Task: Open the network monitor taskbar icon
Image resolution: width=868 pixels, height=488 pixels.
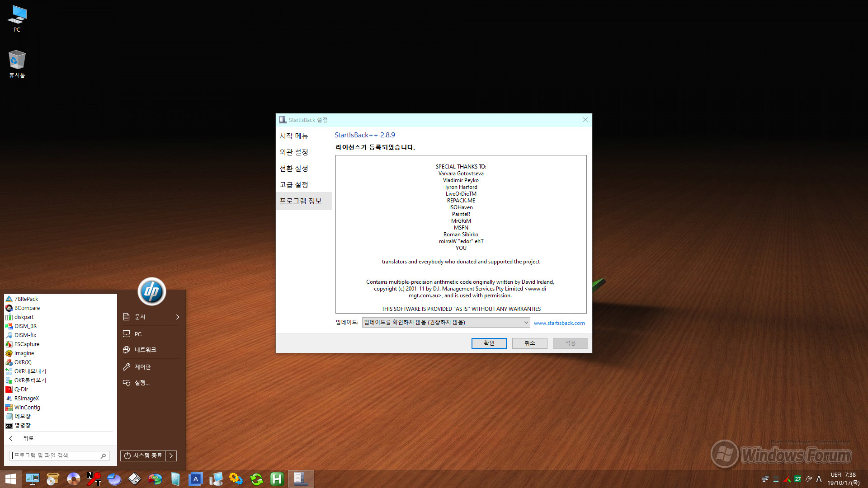Action: [33, 479]
